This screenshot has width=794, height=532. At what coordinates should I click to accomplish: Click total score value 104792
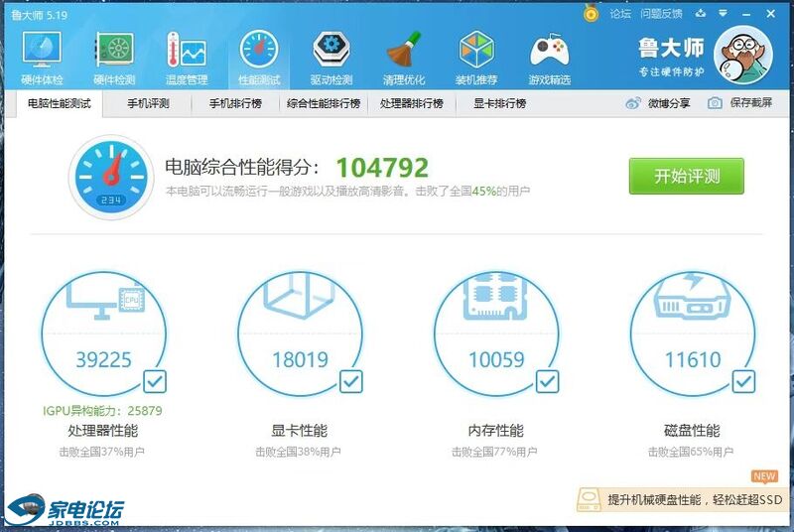(382, 168)
